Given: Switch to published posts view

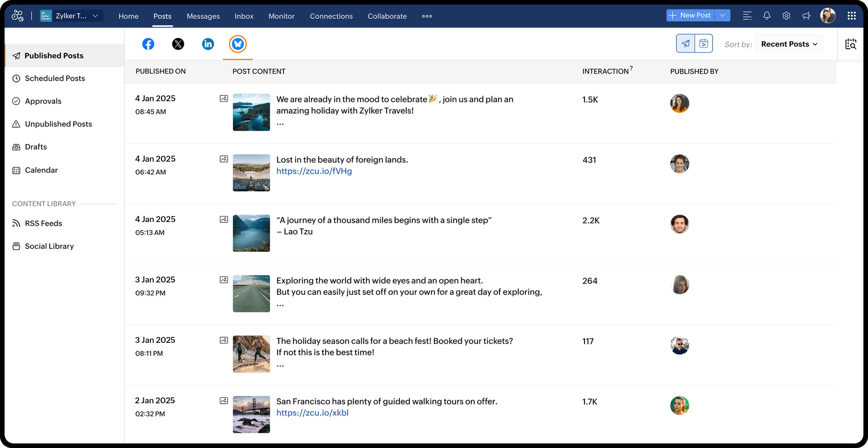Looking at the screenshot, I should [x=686, y=43].
